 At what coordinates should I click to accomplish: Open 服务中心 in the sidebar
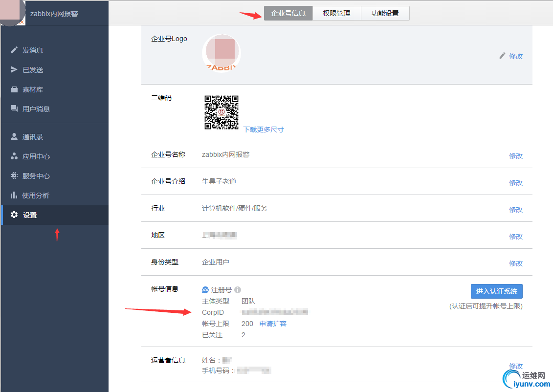[55, 176]
